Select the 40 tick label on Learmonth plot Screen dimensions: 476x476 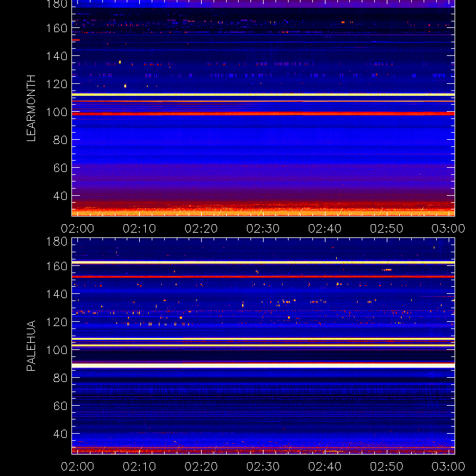(x=60, y=196)
